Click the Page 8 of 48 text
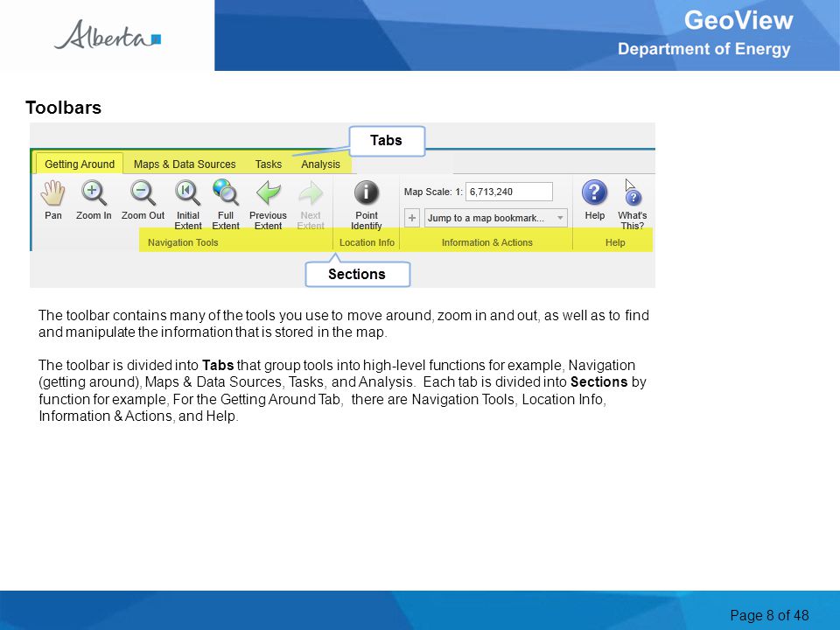840x630 pixels. (769, 615)
